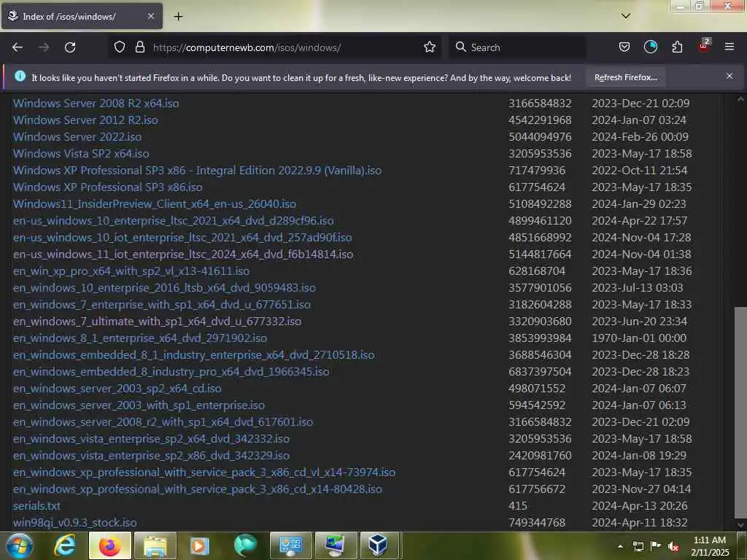This screenshot has width=747, height=560.
Task: Show hidden tray icons arrow
Action: (620, 546)
